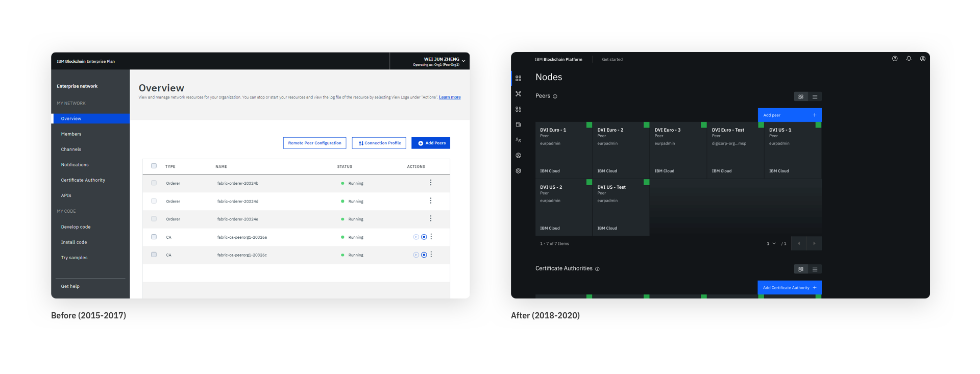Check the box for fabric-orderer-20324d
Image resolution: width=980 pixels, height=374 pixels.
154,201
